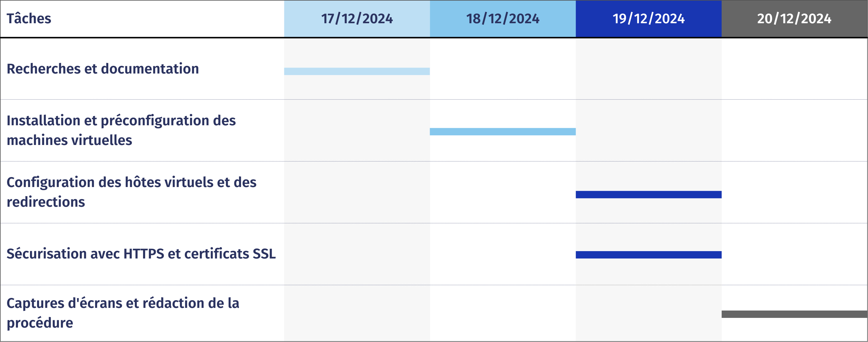Viewport: 868px width, 342px height.
Task: Select the 17/12/2024 date header
Action: [x=357, y=19]
